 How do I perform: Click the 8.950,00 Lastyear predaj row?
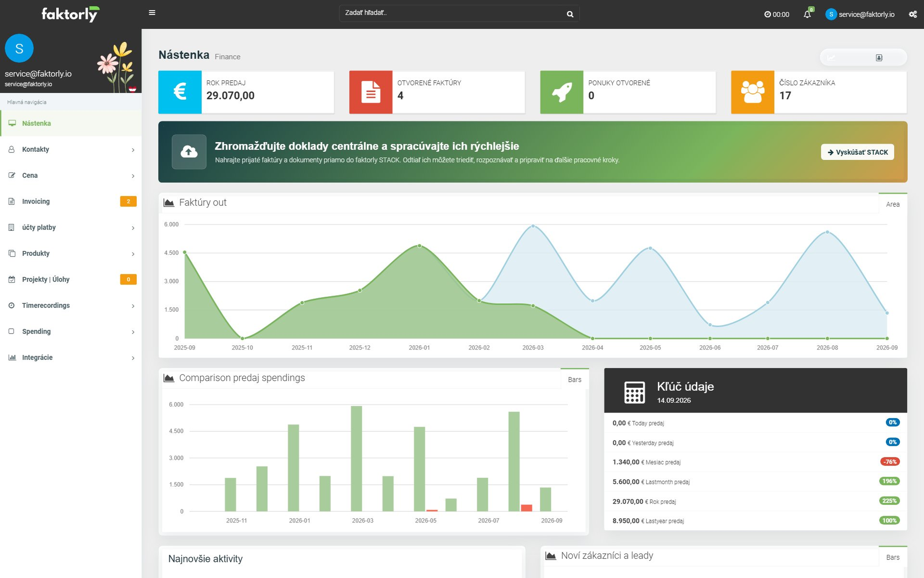[755, 521]
